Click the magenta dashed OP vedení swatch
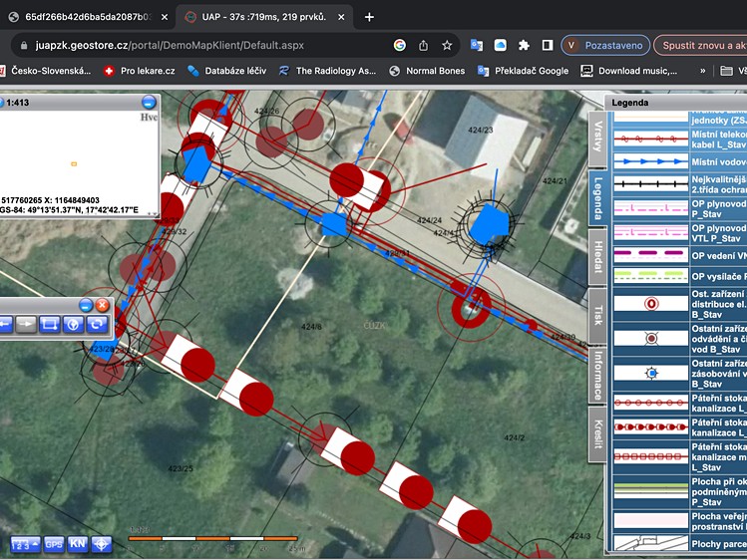 tap(651, 255)
